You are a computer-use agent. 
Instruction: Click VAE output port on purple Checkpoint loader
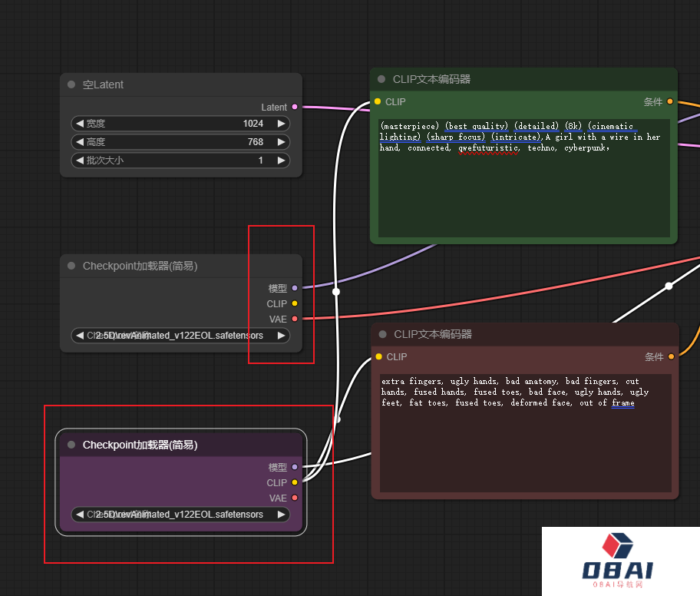(x=295, y=498)
